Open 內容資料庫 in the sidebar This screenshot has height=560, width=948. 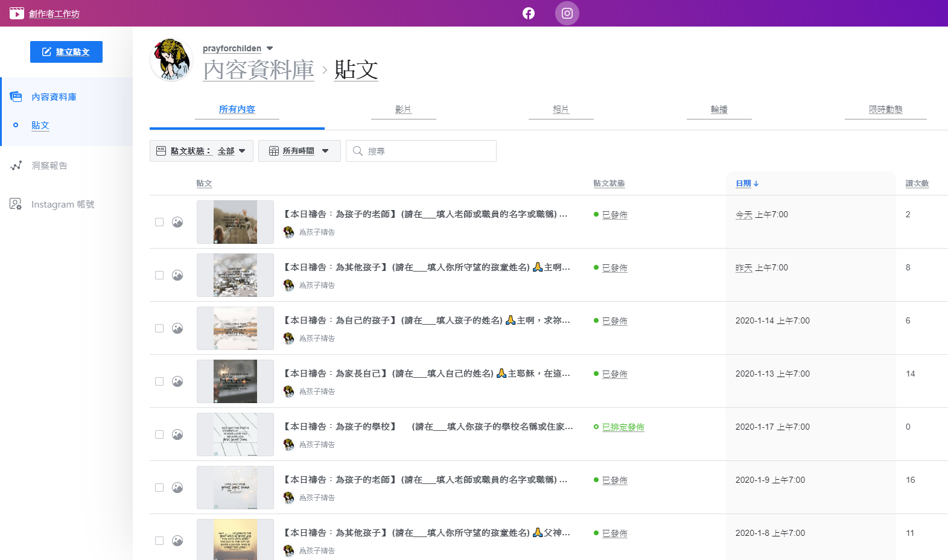click(54, 97)
